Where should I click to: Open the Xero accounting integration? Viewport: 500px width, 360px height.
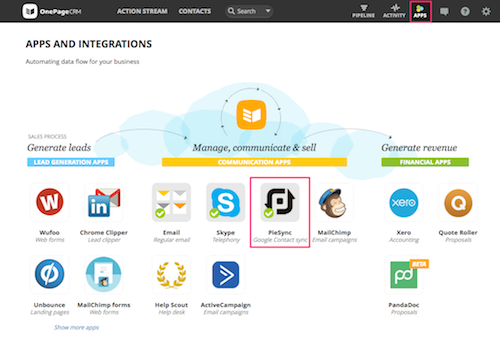pyautogui.click(x=404, y=202)
